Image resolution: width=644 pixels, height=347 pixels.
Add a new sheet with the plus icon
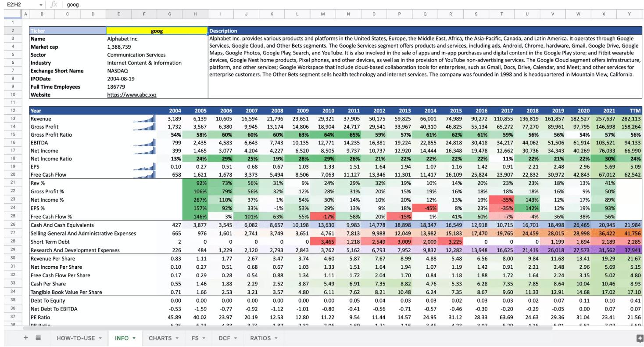(25, 338)
